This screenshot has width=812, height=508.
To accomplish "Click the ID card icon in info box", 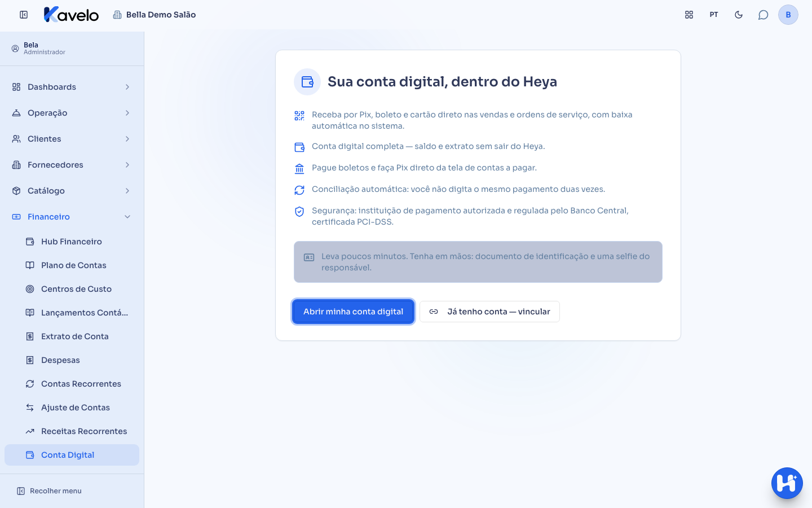I will [309, 257].
